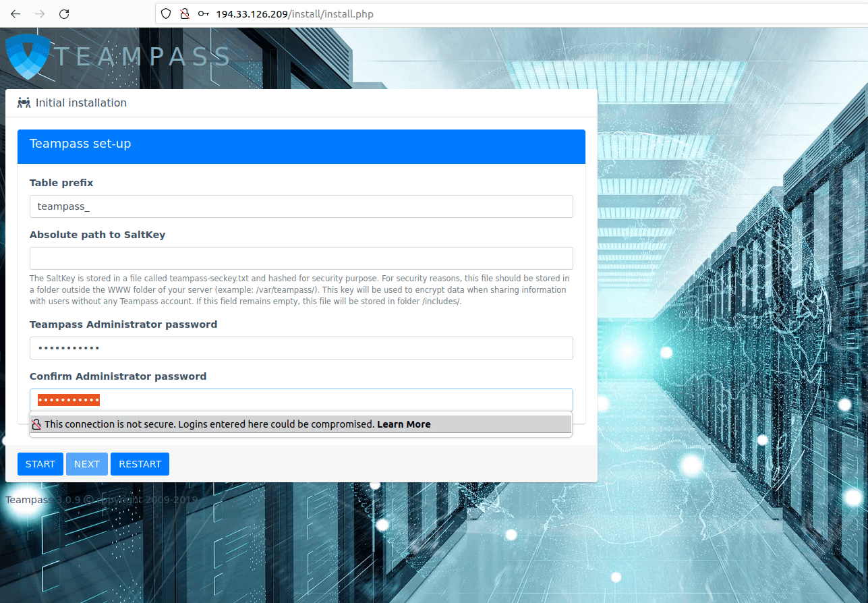Screen dimensions: 868x603
Task: Click the crossed-out lock warning icon
Action: coord(37,424)
